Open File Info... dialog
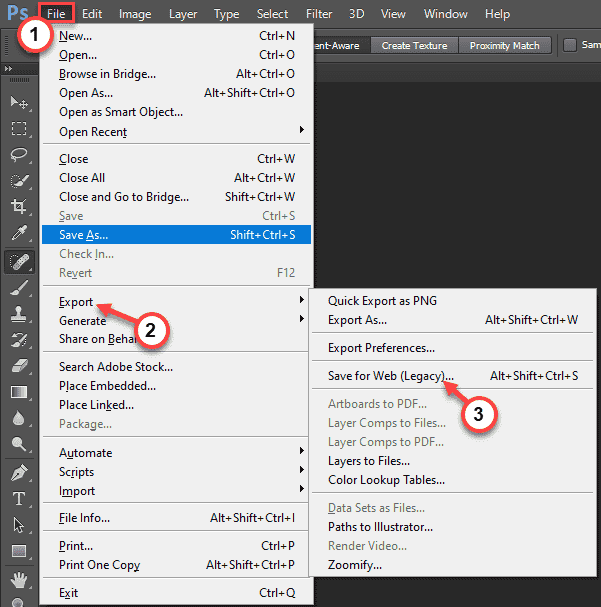 pos(176,518)
